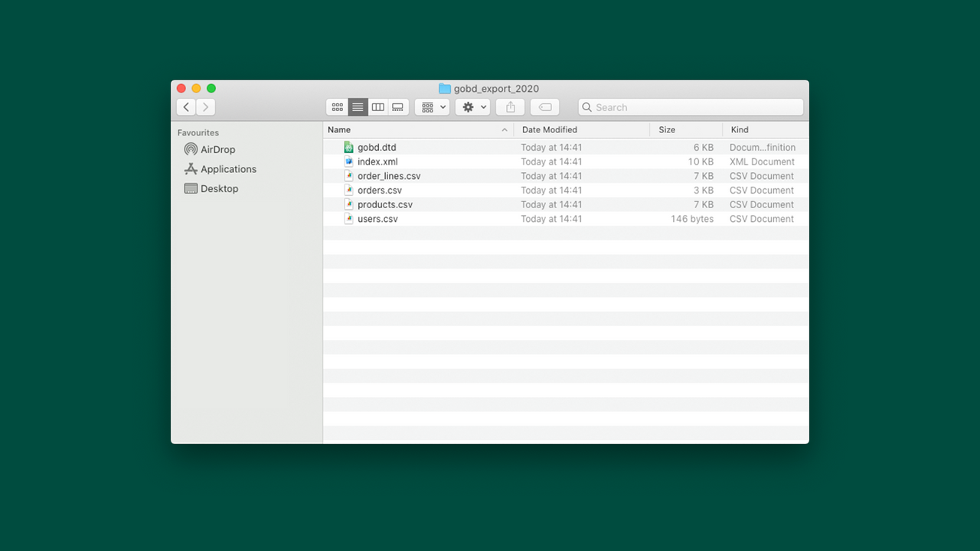Expand the sort arrow on Name header
980x551 pixels.
coord(504,129)
